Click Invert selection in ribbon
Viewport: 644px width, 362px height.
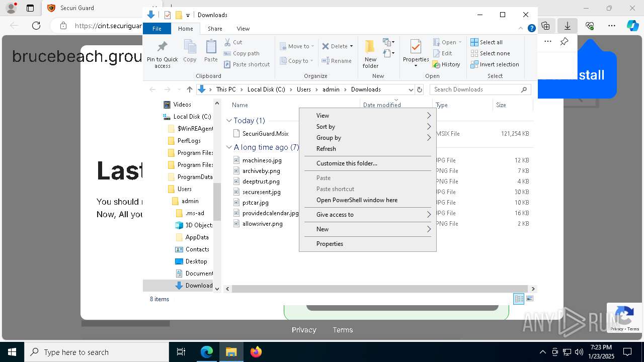(x=495, y=64)
